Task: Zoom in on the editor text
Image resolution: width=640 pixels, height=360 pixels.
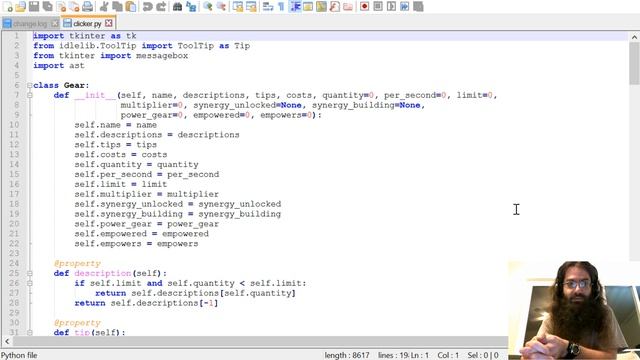Action: pyautogui.click(x=208, y=6)
